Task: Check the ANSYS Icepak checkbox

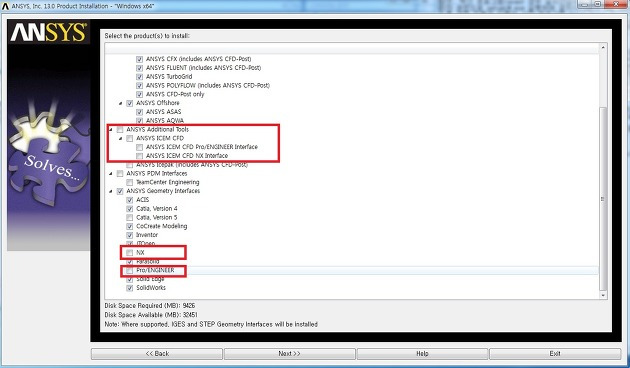Action: (130, 165)
